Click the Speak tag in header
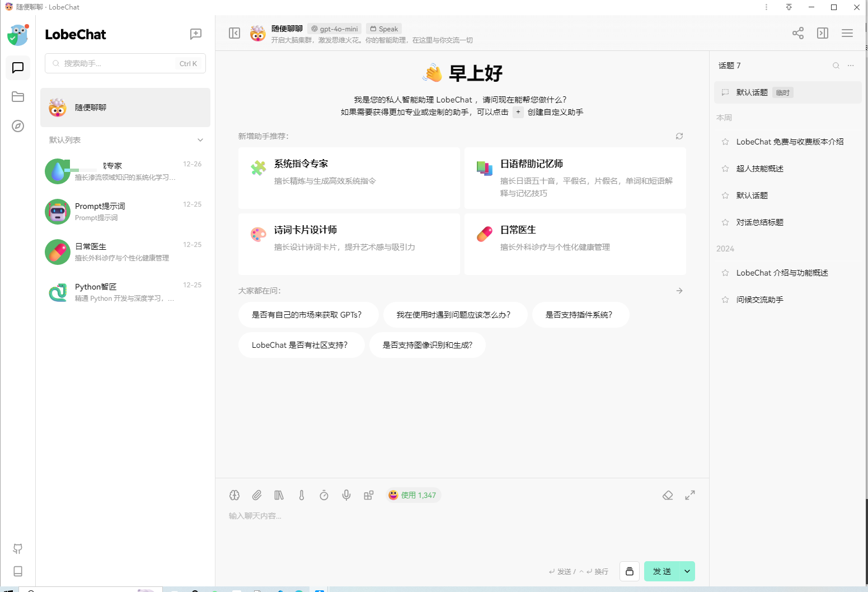This screenshot has height=592, width=868. [x=384, y=29]
